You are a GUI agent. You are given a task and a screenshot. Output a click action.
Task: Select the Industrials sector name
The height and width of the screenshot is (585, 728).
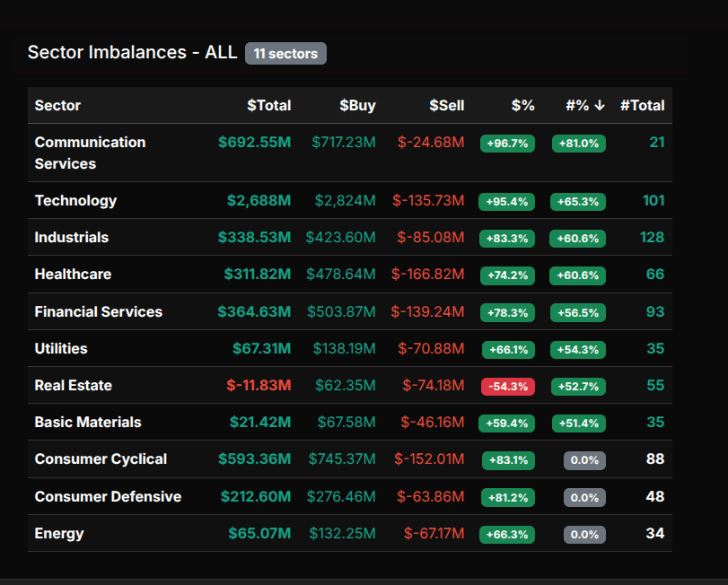pos(71,237)
